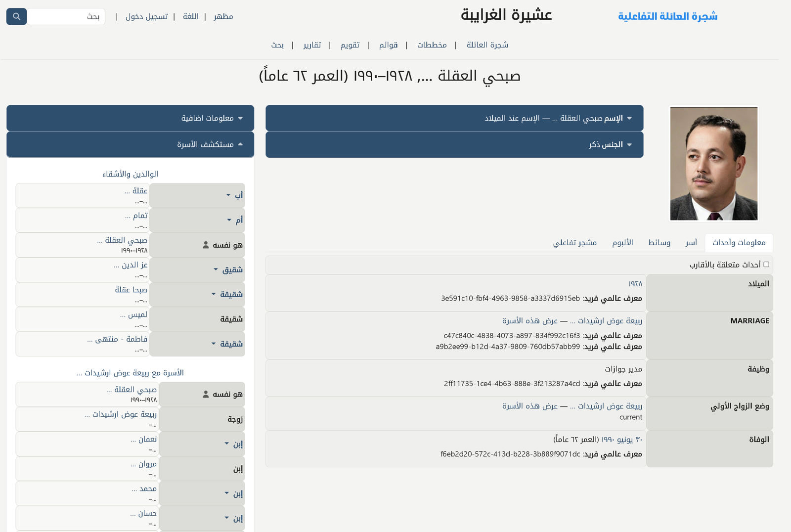
Task: Click the magnifier search button
Action: (x=16, y=16)
